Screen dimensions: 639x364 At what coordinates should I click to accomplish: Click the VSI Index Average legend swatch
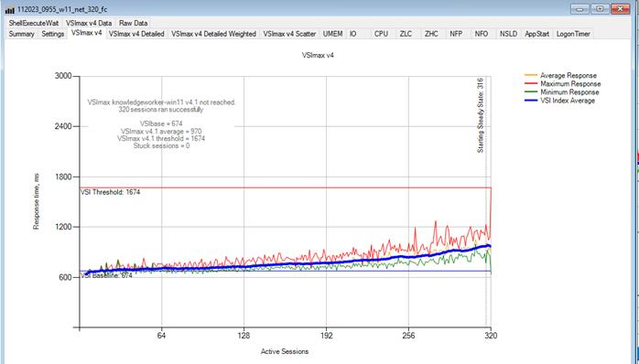click(x=531, y=101)
